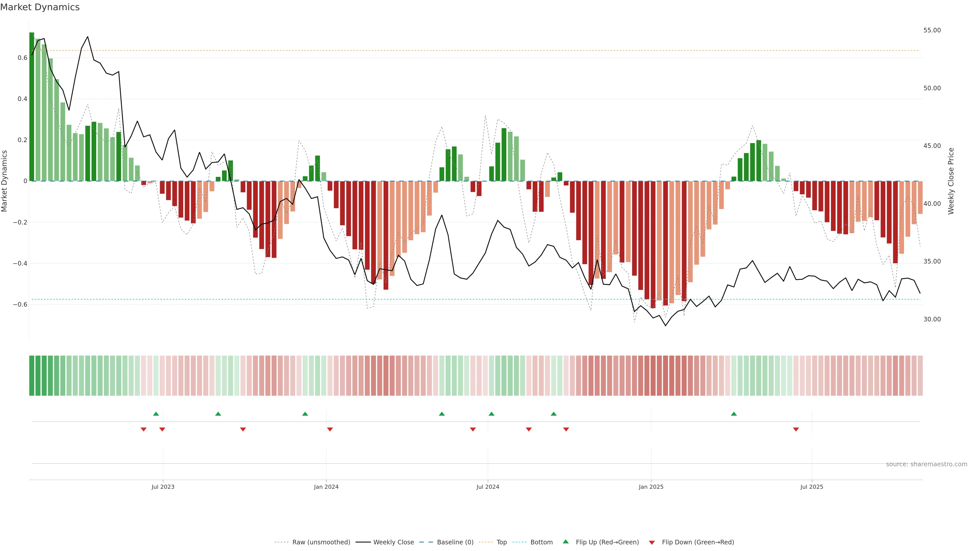Click the flip-down marker just after Jan 2024
This screenshot has height=551, width=980.
click(330, 429)
